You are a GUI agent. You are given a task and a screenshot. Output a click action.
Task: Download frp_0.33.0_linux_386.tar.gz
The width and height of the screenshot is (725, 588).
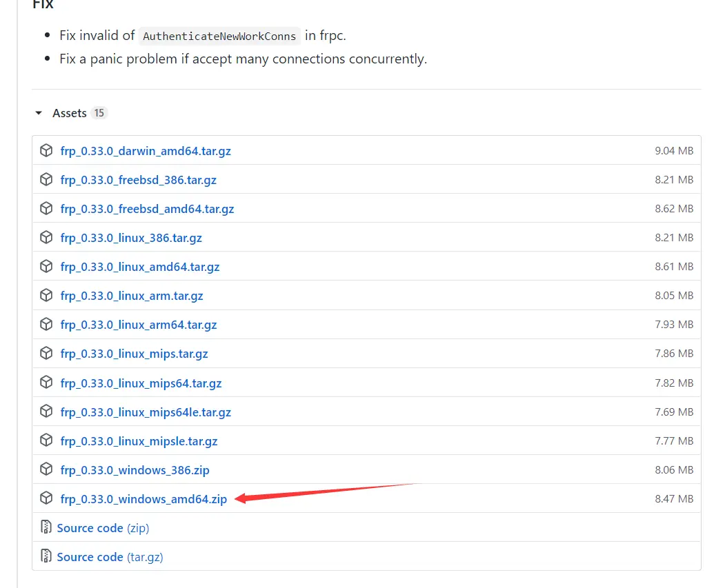click(131, 238)
